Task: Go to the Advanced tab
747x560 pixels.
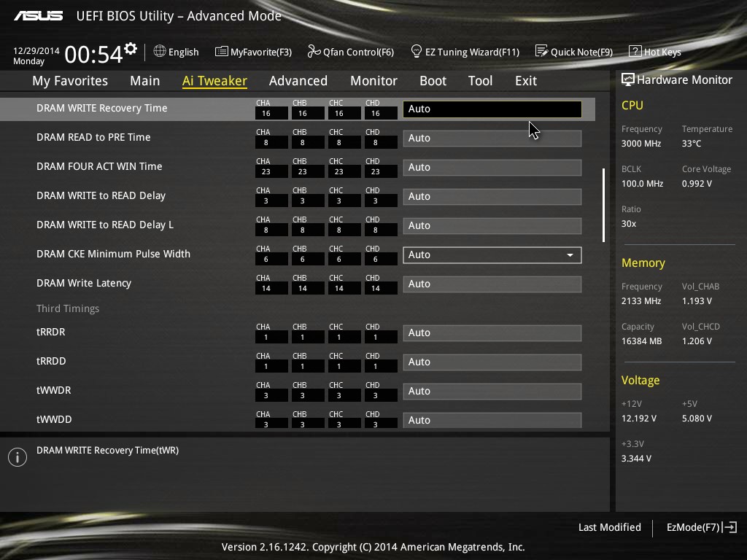Action: [x=298, y=80]
